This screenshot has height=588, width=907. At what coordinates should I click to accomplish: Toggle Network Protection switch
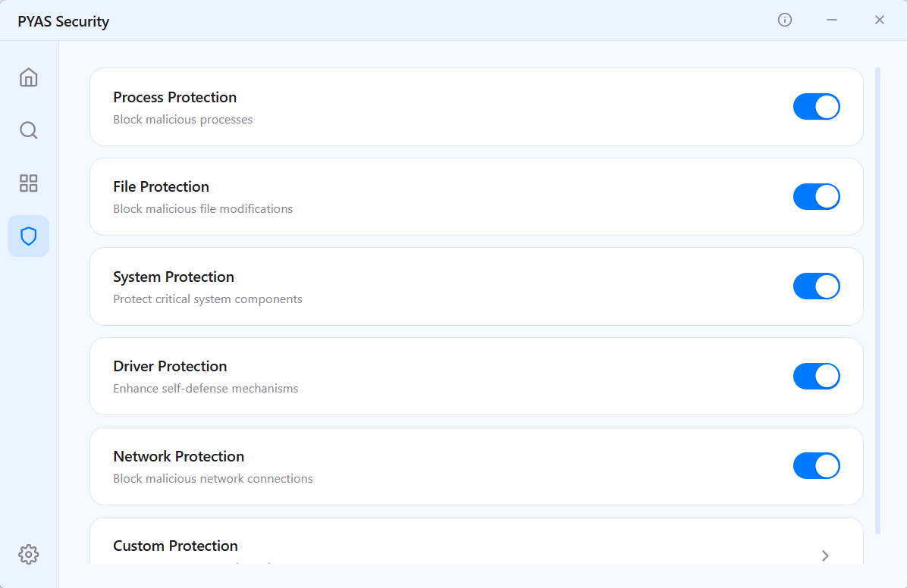(x=816, y=465)
